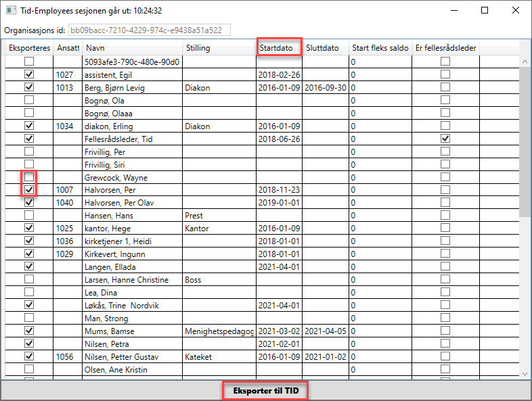532x401 pixels.
Task: Check export box for Bognø, Ola
Action: tap(29, 99)
